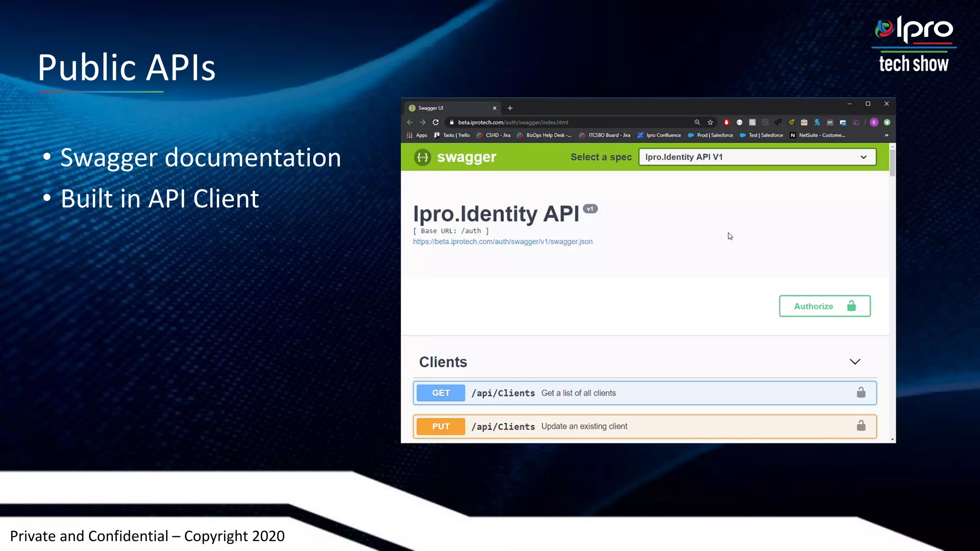Screen dimensions: 980x551
Task: Go back using the browser back arrow
Action: click(x=410, y=122)
